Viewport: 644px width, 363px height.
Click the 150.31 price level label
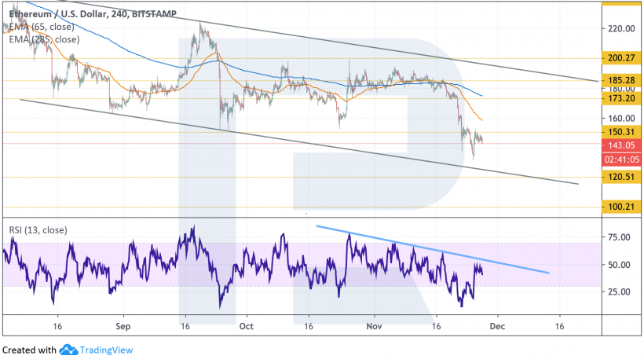pyautogui.click(x=620, y=132)
